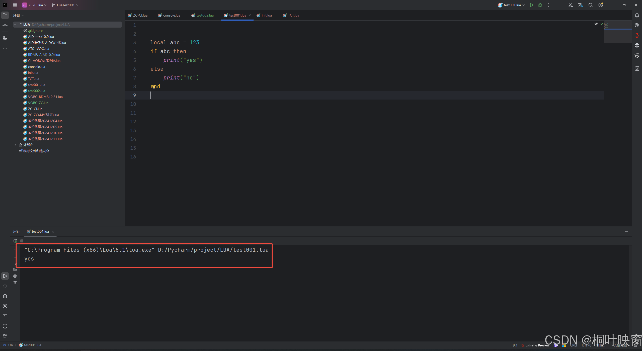Run test001.lua with the green play button
The image size is (644, 351).
(x=532, y=5)
